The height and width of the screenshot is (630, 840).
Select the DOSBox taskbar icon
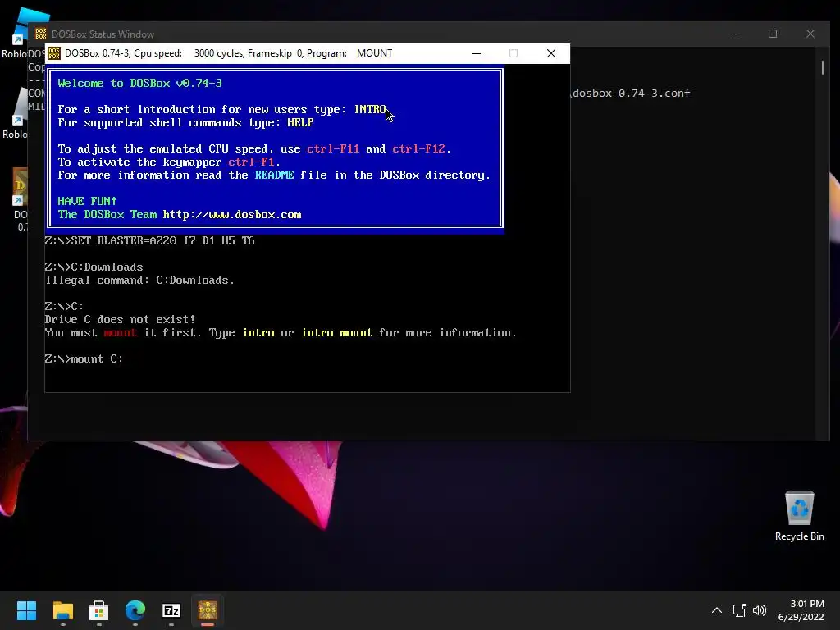pyautogui.click(x=208, y=610)
